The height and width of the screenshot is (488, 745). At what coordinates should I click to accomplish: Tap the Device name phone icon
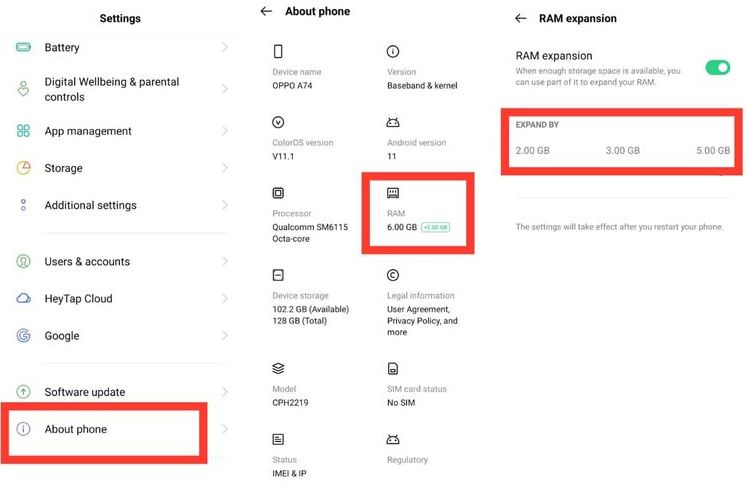pos(278,51)
